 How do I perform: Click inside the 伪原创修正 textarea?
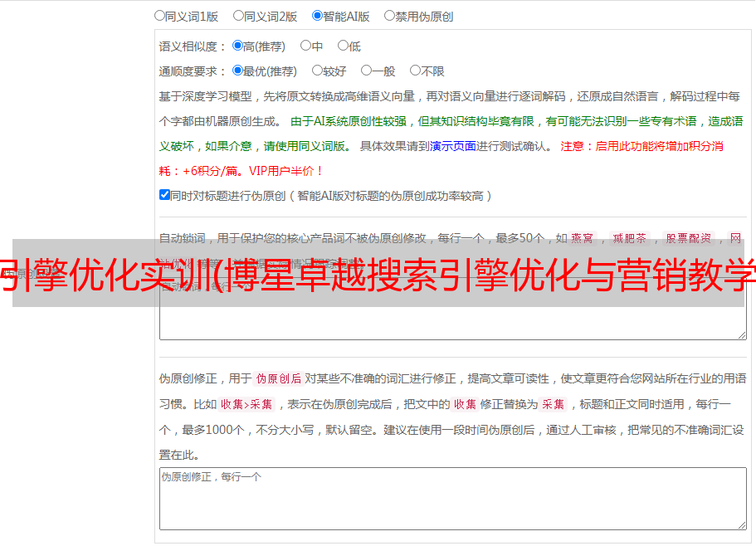click(x=453, y=499)
